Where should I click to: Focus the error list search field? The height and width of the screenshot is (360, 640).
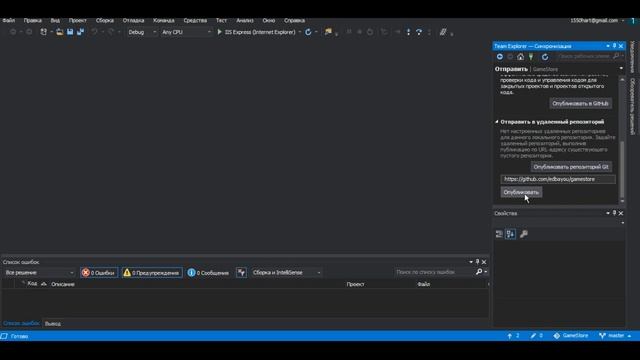434,272
